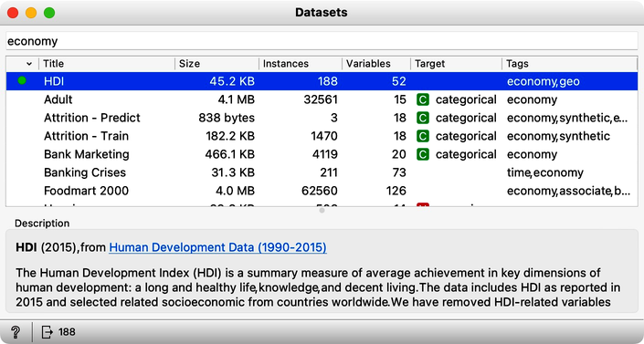Select the Foodmart 2000 dataset
The height and width of the screenshot is (344, 644).
(x=322, y=191)
